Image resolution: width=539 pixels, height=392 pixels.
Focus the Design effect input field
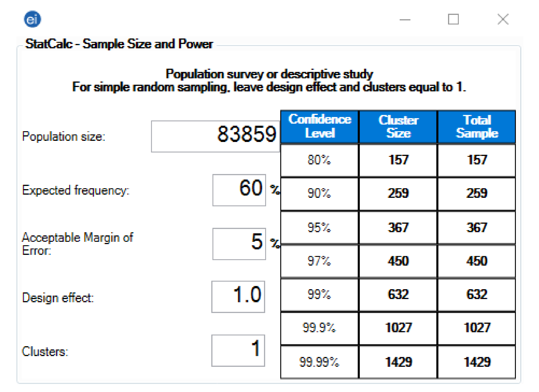(238, 297)
